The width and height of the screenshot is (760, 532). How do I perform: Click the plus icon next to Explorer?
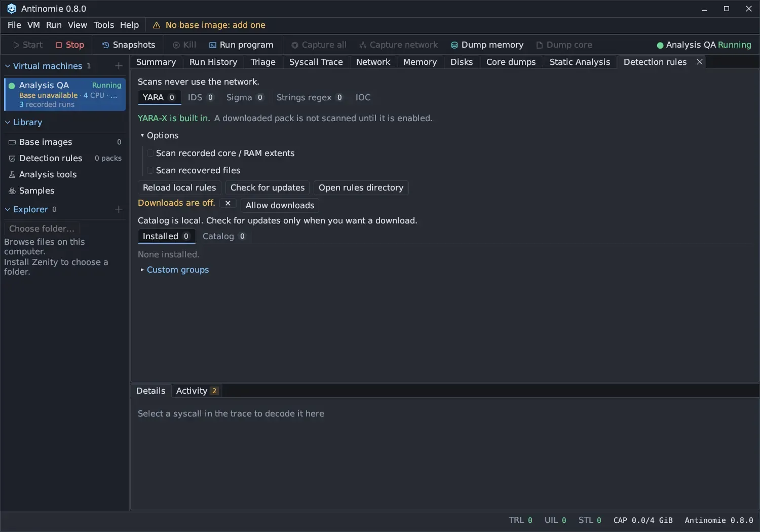click(x=119, y=209)
